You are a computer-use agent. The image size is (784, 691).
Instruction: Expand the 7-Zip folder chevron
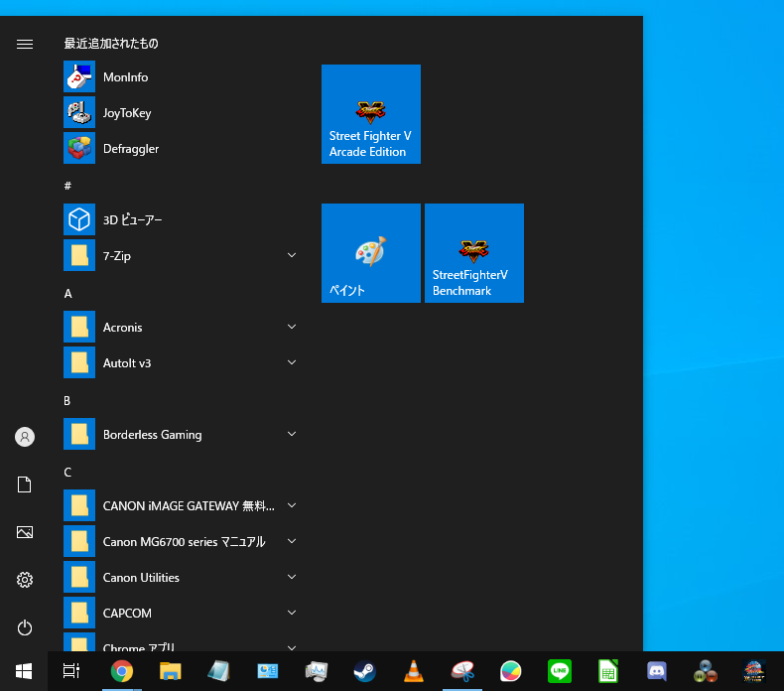coord(292,255)
